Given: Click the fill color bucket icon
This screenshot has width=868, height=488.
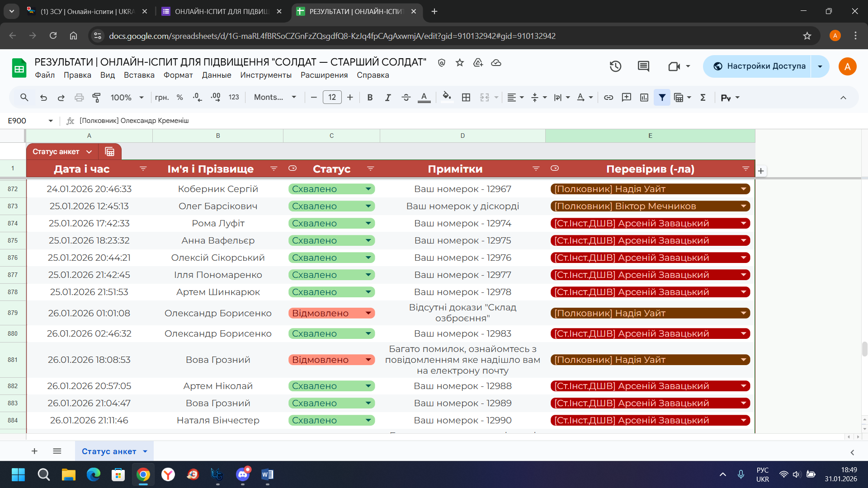Looking at the screenshot, I should coord(447,97).
